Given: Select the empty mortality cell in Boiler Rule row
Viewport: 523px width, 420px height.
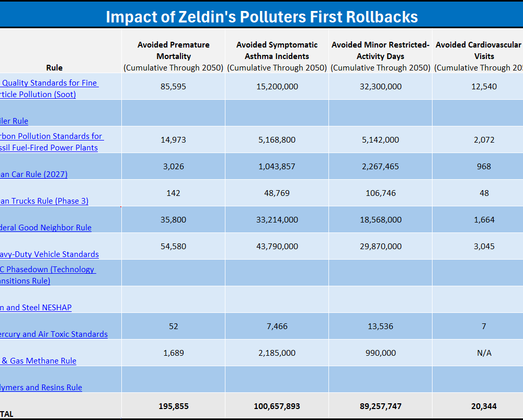Looking at the screenshot, I should tap(174, 113).
